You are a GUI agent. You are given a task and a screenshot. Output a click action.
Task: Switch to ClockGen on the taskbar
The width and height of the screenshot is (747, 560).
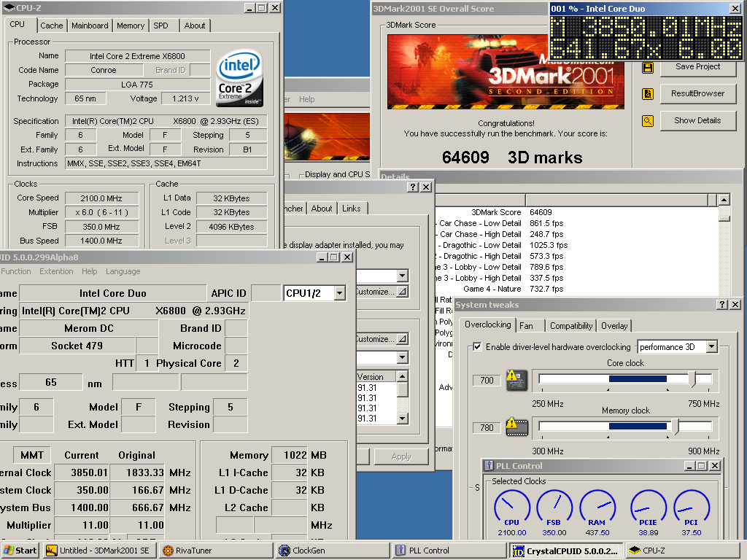coord(332,551)
